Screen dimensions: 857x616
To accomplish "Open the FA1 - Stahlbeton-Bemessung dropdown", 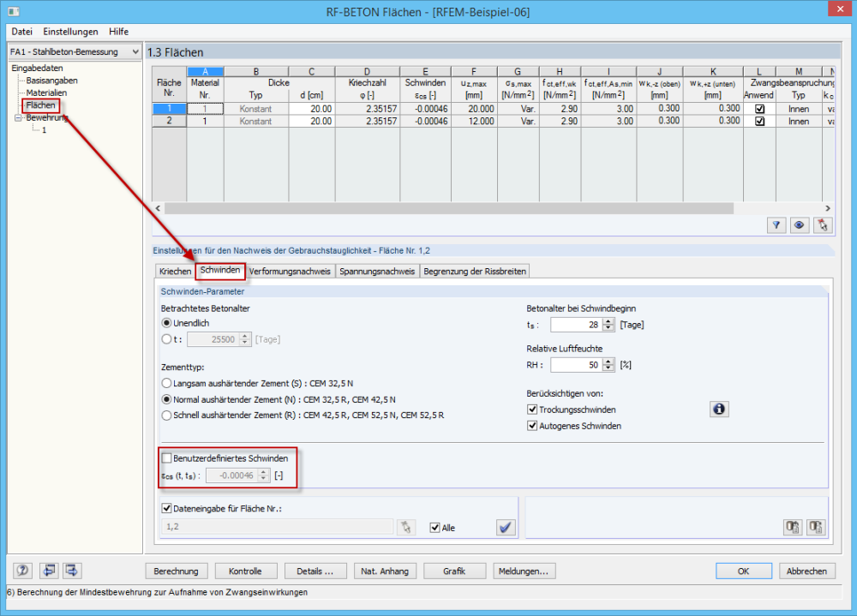I will [x=75, y=51].
